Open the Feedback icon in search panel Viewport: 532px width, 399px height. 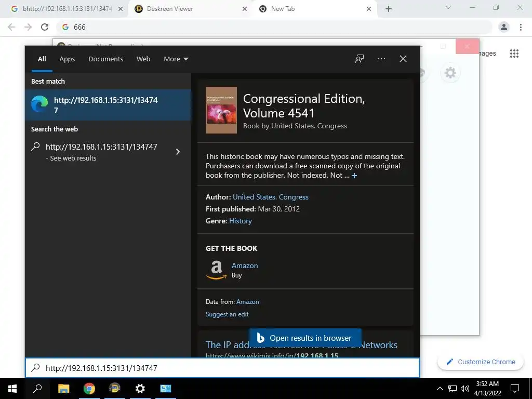(x=360, y=59)
